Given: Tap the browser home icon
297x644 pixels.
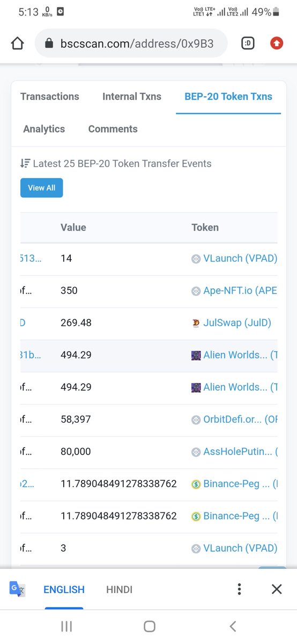Looking at the screenshot, I should pyautogui.click(x=17, y=43).
